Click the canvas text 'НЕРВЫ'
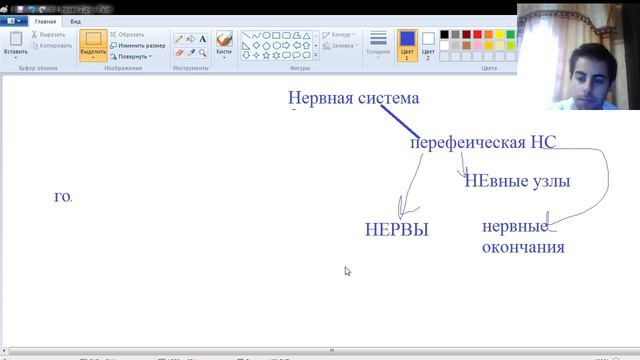The width and height of the screenshot is (640, 360). point(397,229)
